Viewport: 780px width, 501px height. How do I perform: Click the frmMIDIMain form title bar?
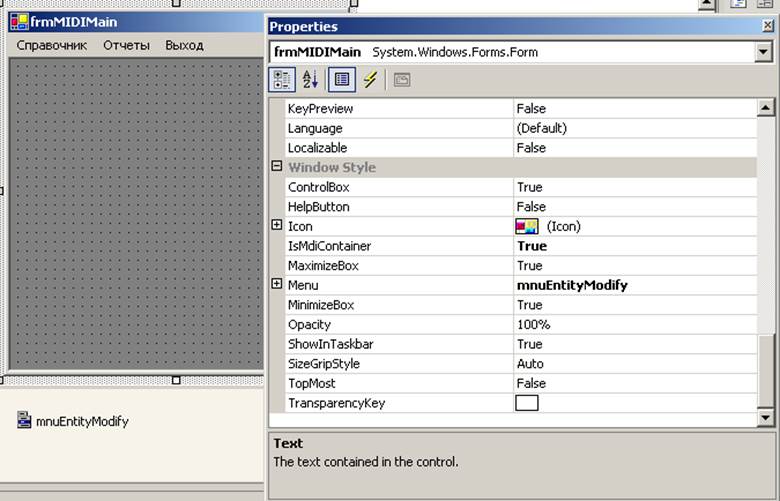[x=136, y=22]
